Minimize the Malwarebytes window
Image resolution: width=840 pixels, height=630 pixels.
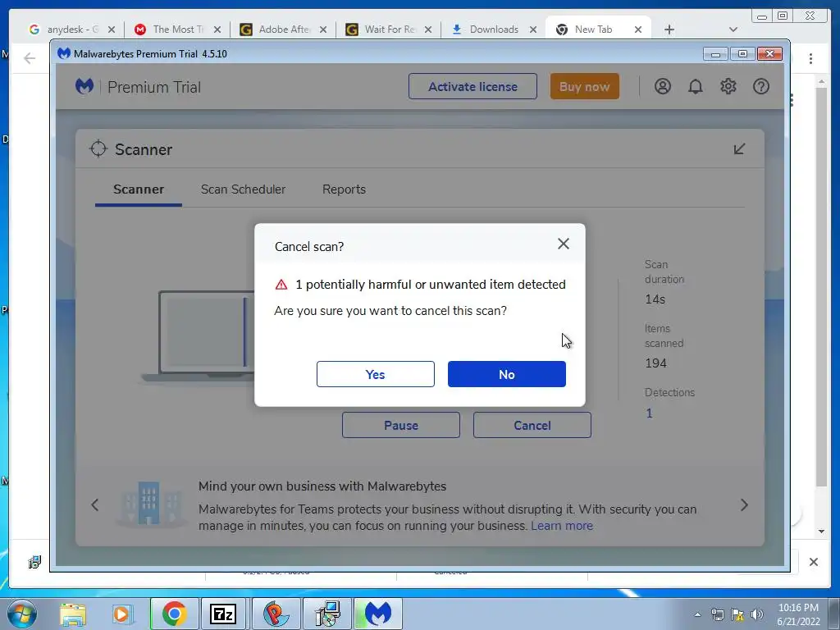pyautogui.click(x=715, y=53)
